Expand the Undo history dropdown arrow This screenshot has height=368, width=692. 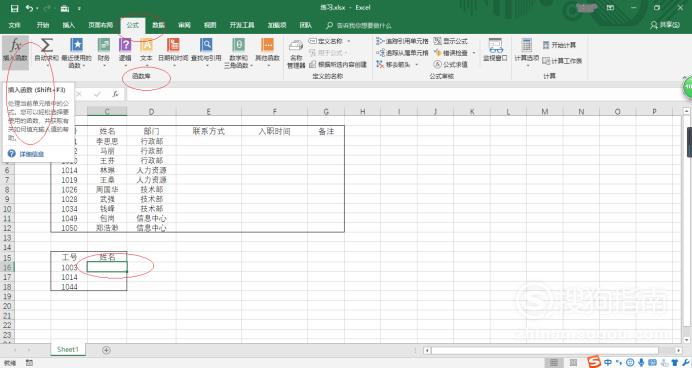coord(37,8)
